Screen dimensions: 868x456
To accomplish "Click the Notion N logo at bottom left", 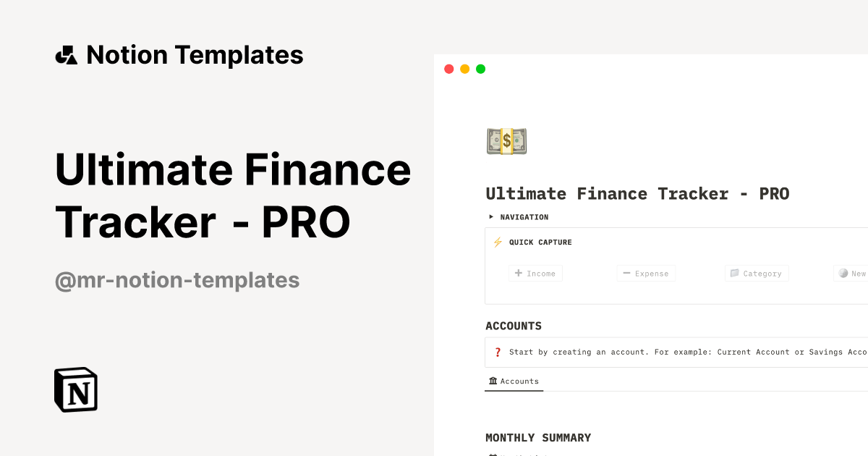I will click(x=75, y=389).
